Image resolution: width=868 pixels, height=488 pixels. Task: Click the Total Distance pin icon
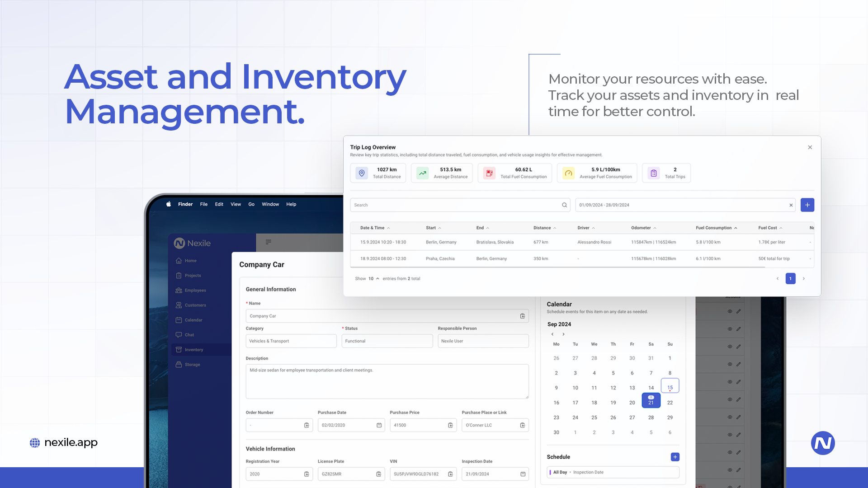(x=362, y=173)
